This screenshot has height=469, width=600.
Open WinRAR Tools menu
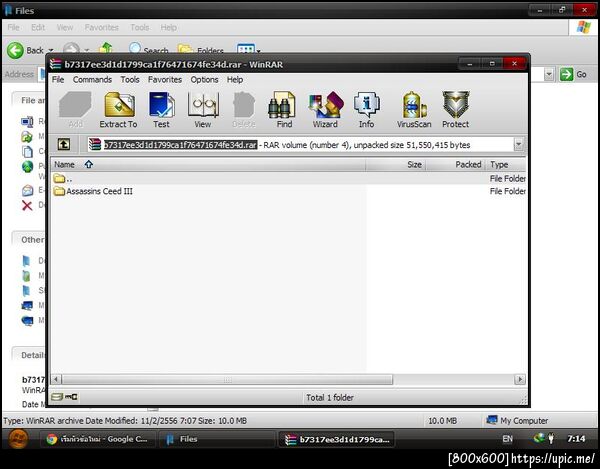tap(130, 80)
